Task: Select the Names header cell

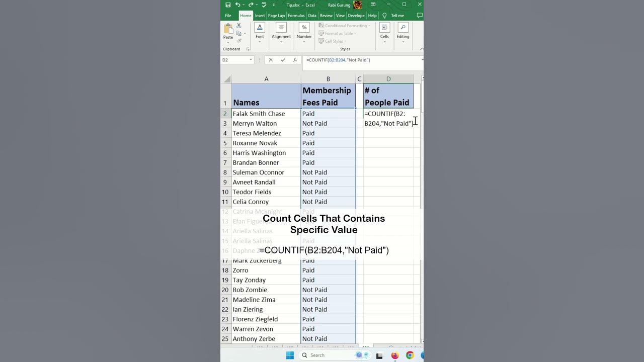Action: (x=266, y=96)
